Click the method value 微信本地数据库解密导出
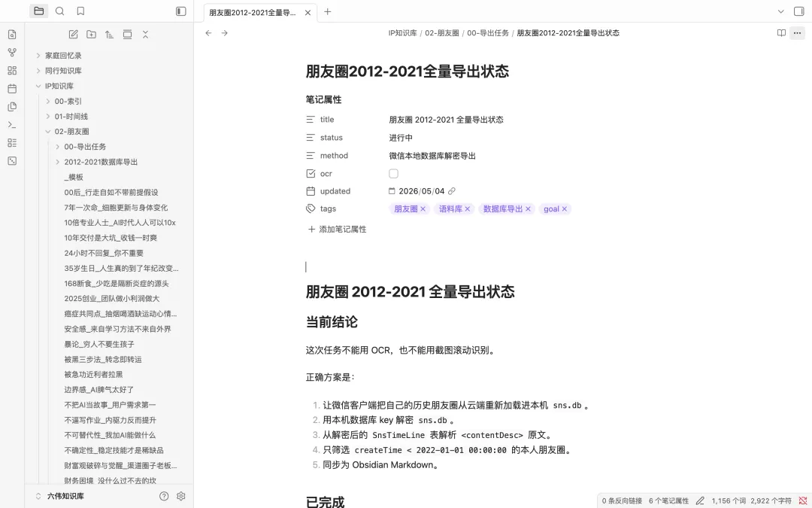The image size is (812, 508). click(432, 156)
